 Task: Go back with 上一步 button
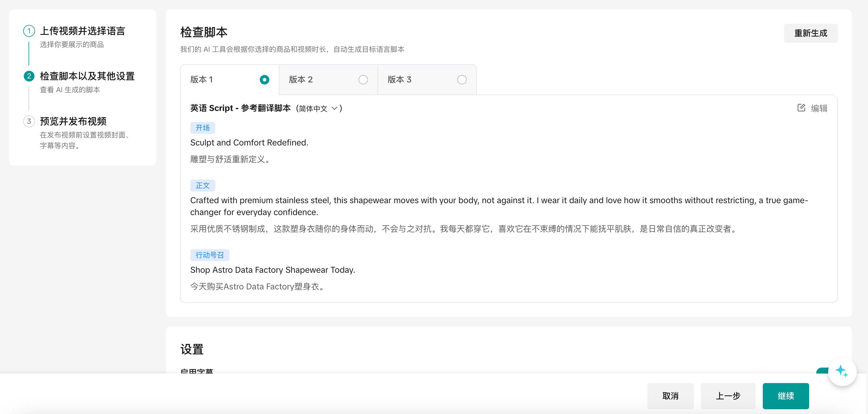tap(728, 396)
